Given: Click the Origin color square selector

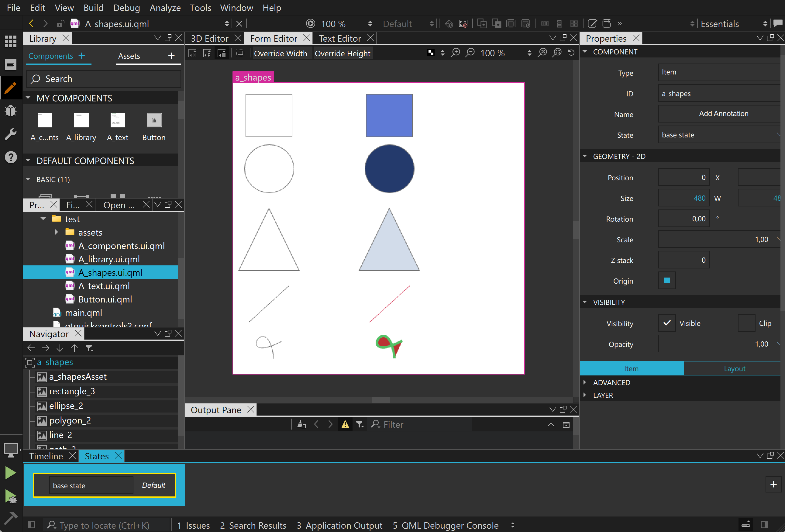Looking at the screenshot, I should (x=667, y=280).
